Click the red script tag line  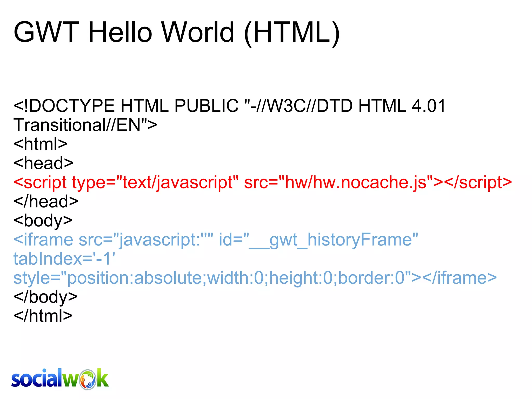263,183
